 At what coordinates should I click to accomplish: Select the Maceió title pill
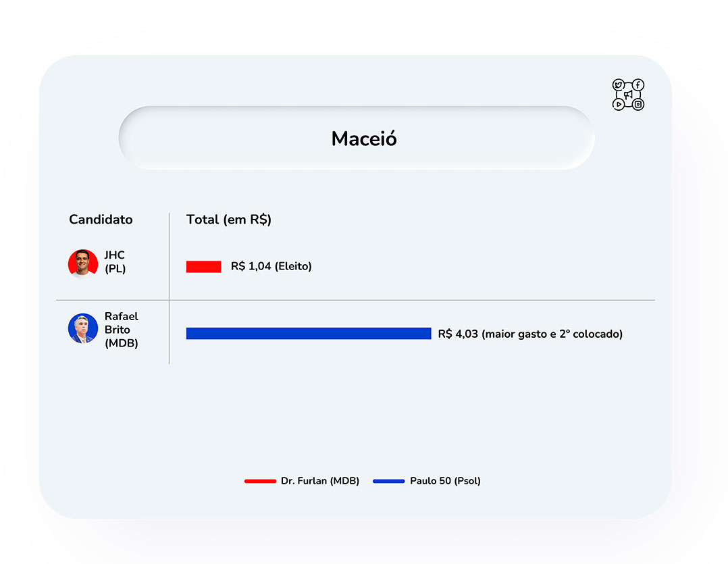tap(357, 138)
